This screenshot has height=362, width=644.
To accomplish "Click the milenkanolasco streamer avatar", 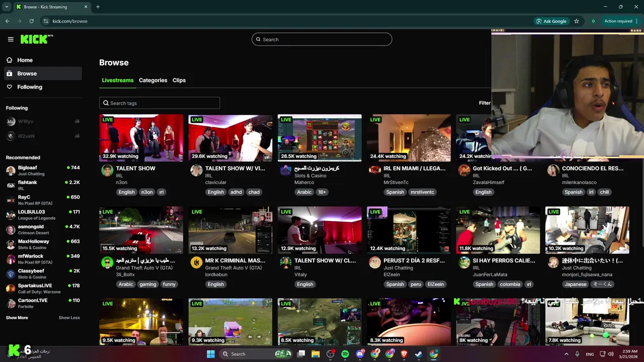I will click(x=553, y=170).
